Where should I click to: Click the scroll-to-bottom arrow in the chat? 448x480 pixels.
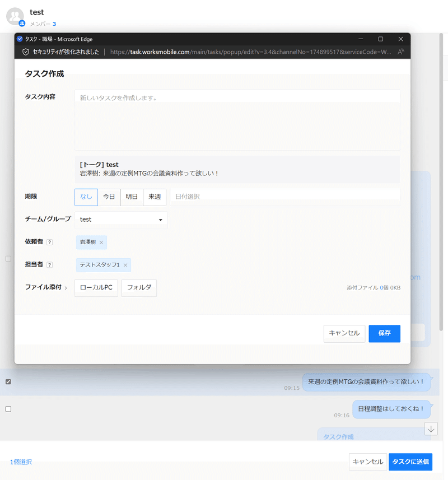[431, 428]
